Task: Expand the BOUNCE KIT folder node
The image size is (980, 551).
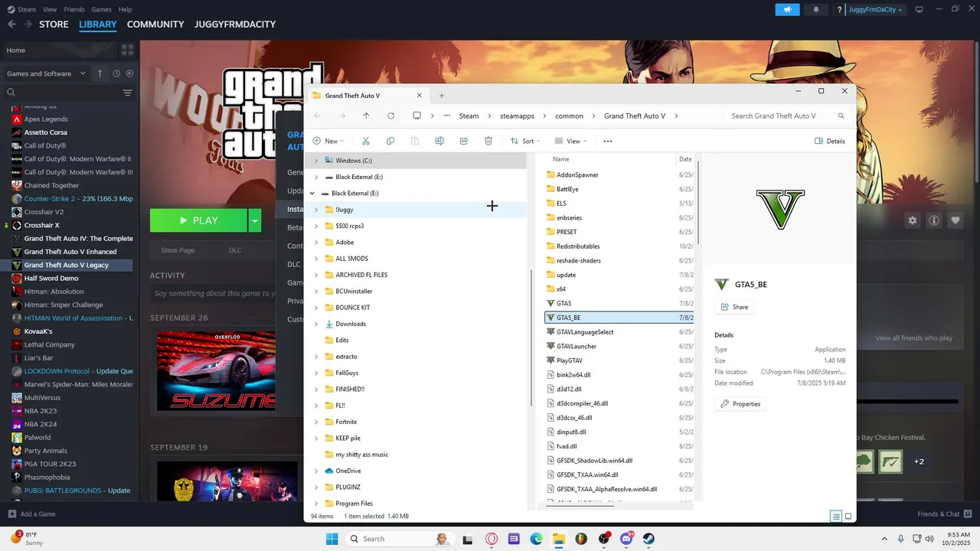Action: [316, 308]
